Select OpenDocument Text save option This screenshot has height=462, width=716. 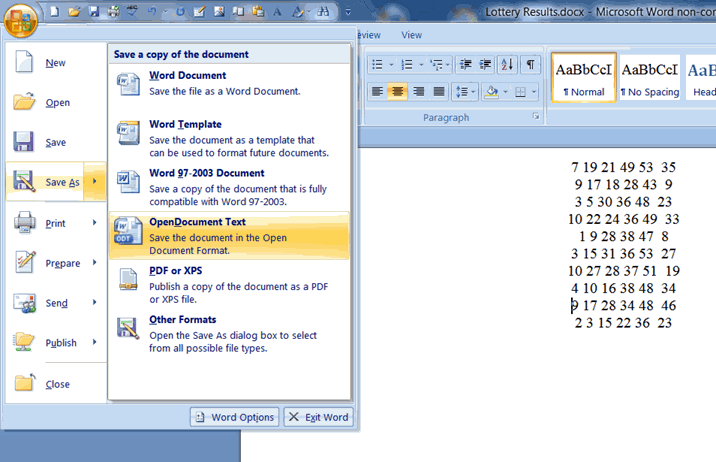coord(229,236)
